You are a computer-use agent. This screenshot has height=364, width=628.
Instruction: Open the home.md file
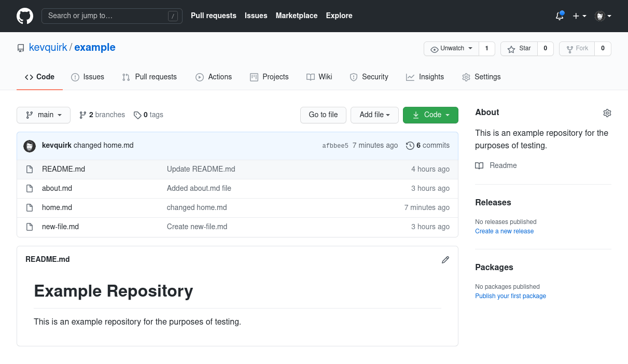(57, 207)
